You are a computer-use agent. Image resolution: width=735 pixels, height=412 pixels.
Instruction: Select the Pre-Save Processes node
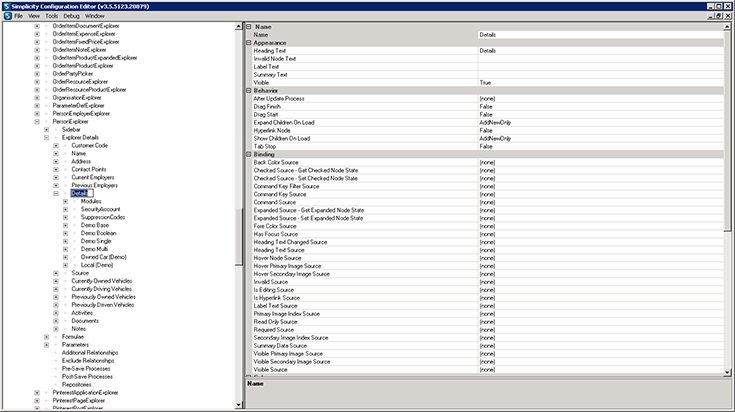pos(87,368)
